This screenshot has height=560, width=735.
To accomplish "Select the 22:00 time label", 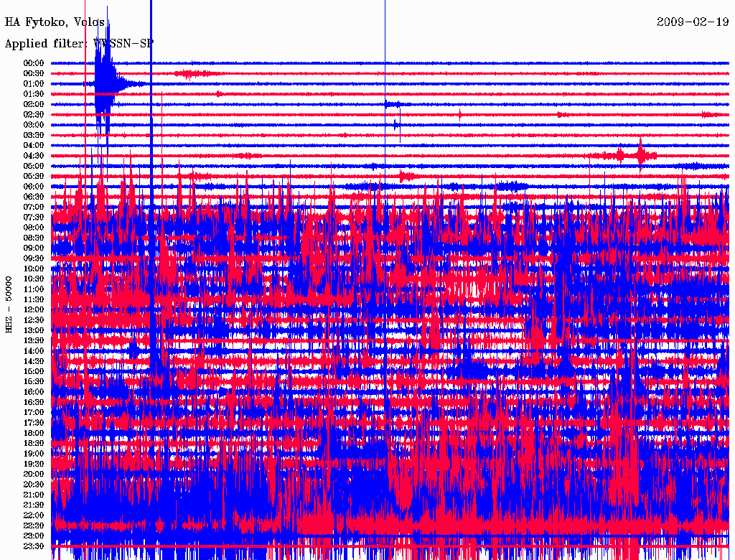I will 34,515.
